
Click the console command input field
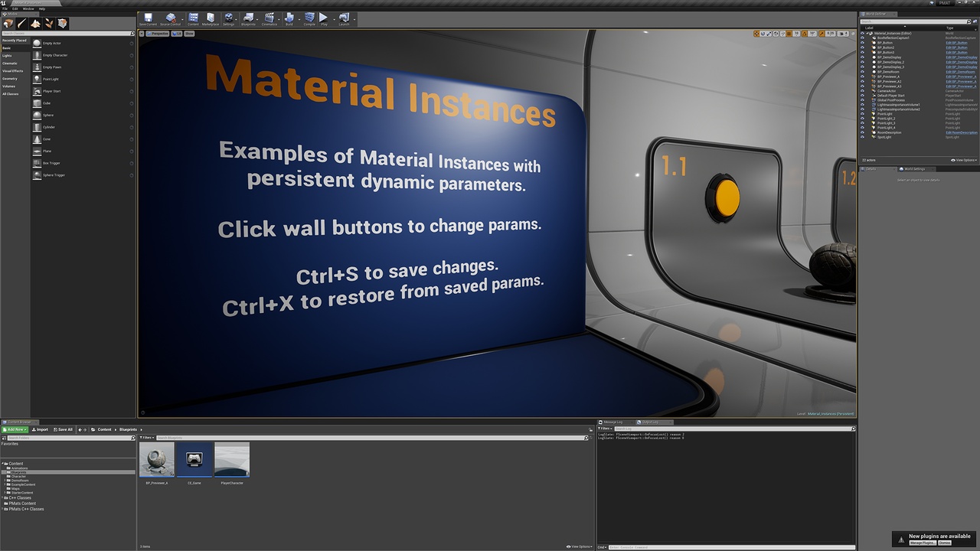click(x=730, y=546)
